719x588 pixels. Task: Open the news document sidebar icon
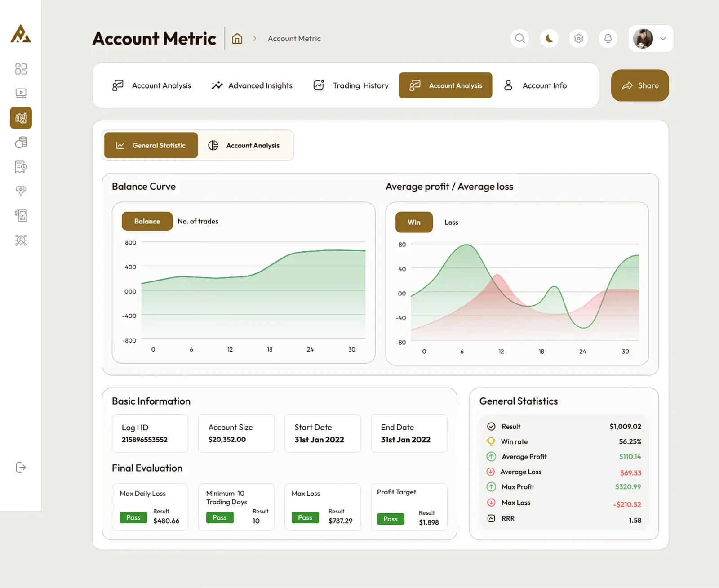tap(21, 216)
